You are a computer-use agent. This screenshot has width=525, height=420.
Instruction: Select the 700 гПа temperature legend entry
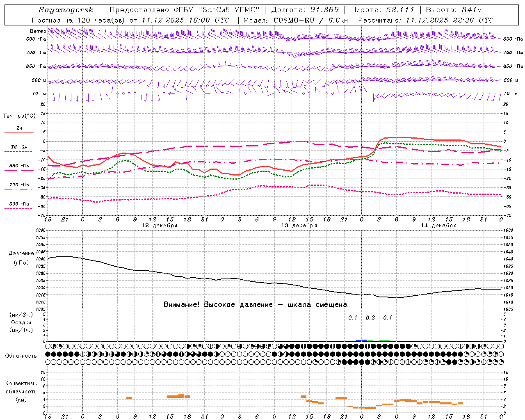(x=19, y=185)
